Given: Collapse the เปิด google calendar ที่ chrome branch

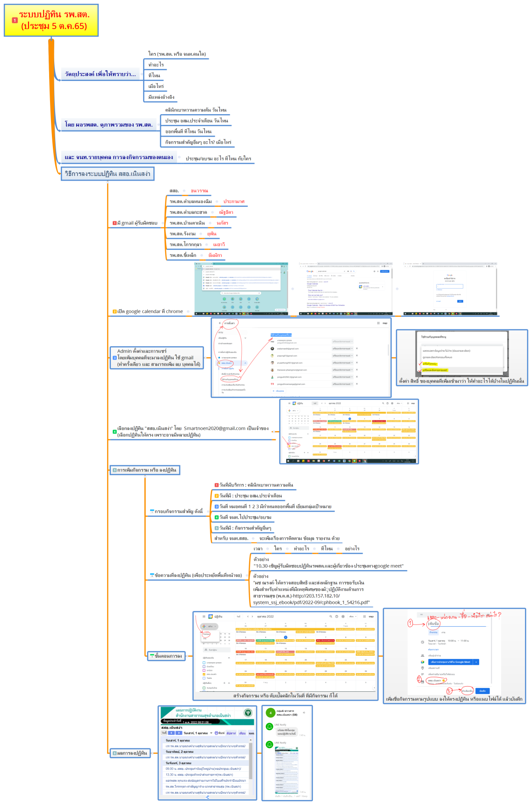Looking at the screenshot, I should tap(188, 312).
